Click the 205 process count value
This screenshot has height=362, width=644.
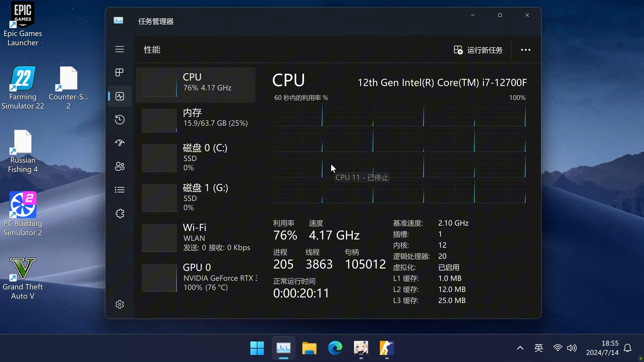pyautogui.click(x=283, y=264)
